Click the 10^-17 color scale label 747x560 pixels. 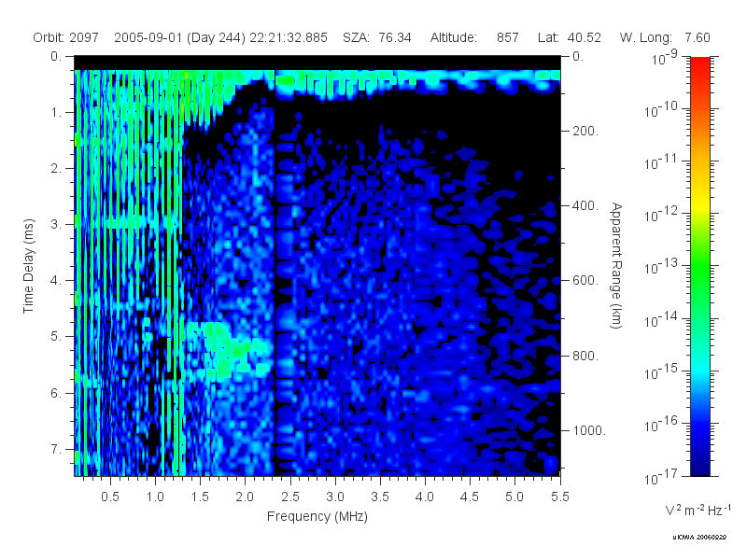coord(661,477)
